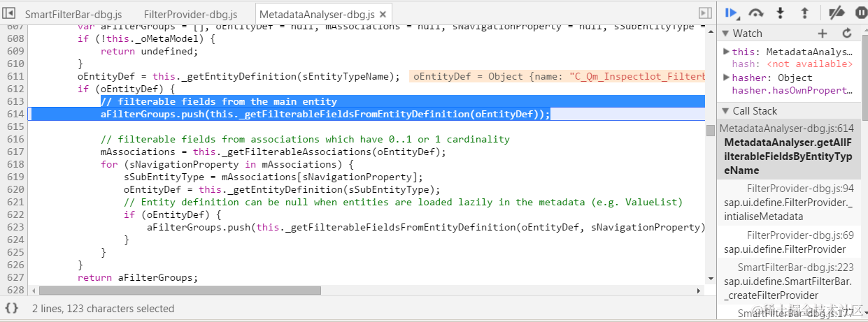Viewport: 868px width, 322px height.
Task: Click the highlighted 'filterable fields from the main entity' comment
Action: click(219, 101)
